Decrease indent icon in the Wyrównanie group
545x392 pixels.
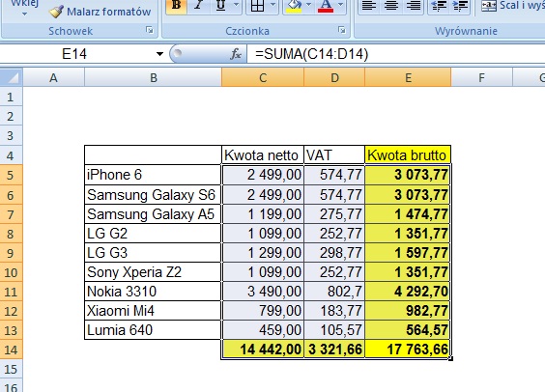[439, 6]
